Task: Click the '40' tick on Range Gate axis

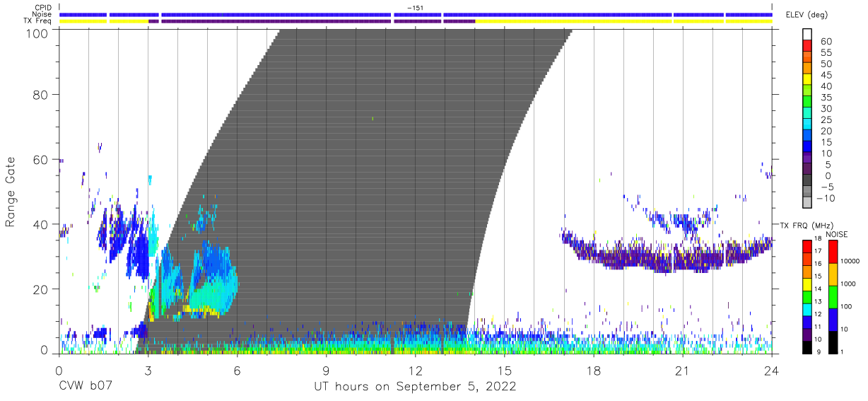Action: [x=40, y=224]
